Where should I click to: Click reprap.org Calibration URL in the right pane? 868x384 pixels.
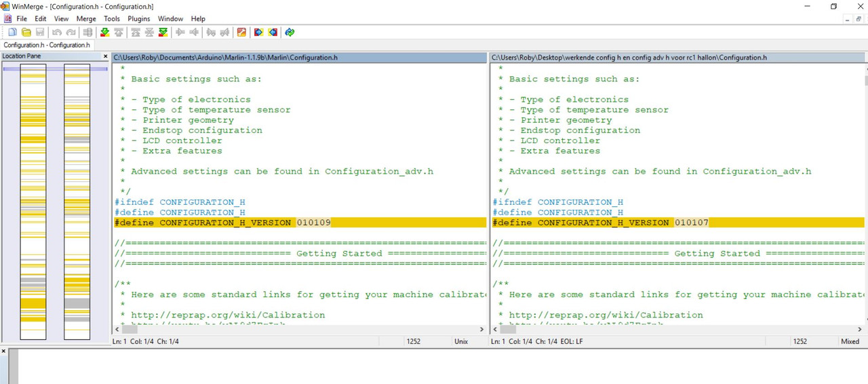tap(606, 315)
